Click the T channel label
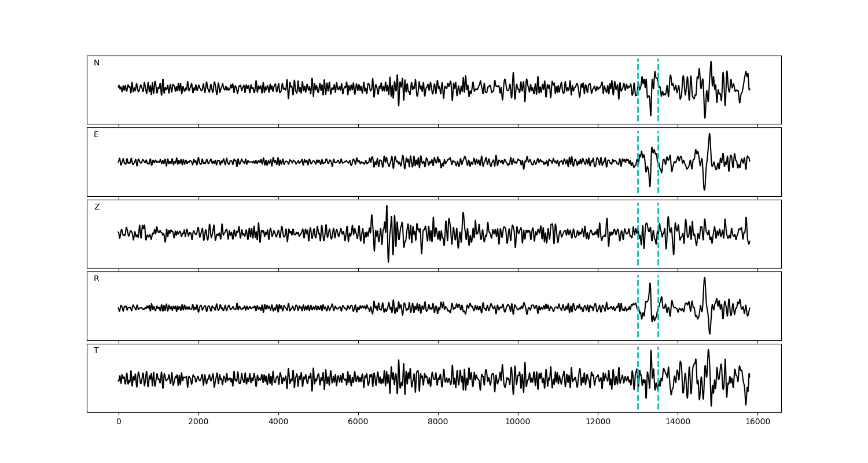Viewport: 868px width, 463px height. 96,351
